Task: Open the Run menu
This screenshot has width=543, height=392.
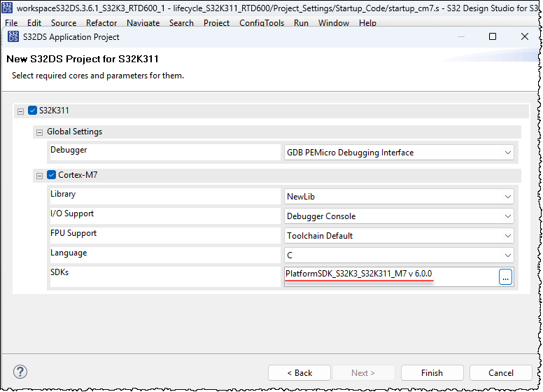Action: point(302,23)
